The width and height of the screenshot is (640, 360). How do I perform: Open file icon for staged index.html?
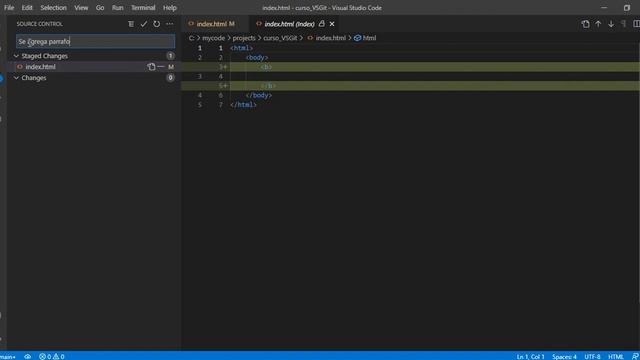click(x=151, y=67)
